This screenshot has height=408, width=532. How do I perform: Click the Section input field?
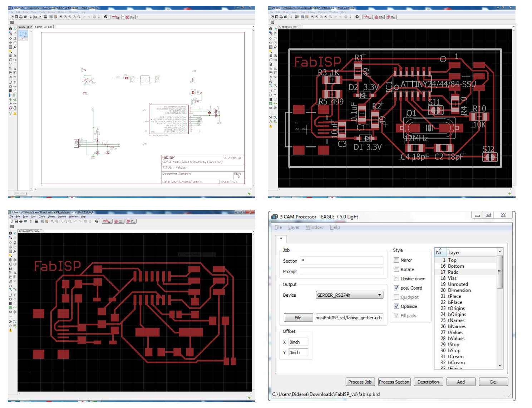[341, 261]
